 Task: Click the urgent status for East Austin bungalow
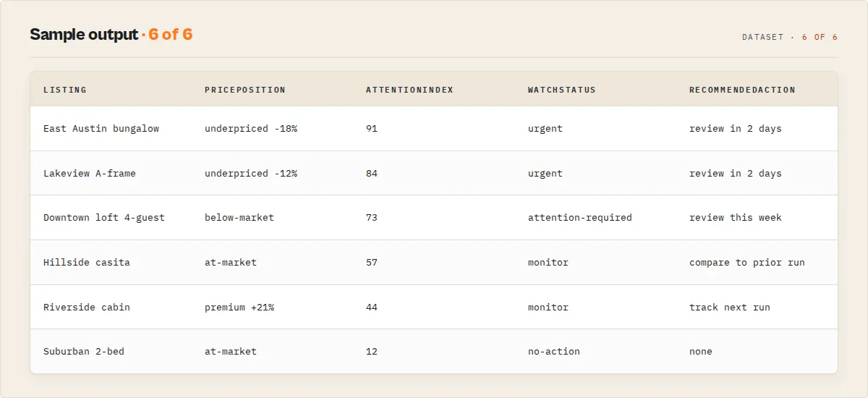[x=545, y=129]
